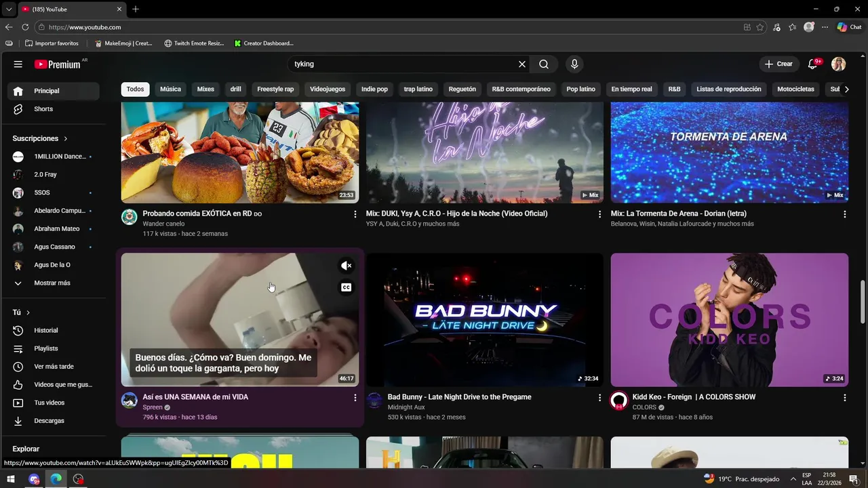The image size is (868, 488).
Task: Open options for Así es UNA SEMANA video
Action: [x=355, y=398]
